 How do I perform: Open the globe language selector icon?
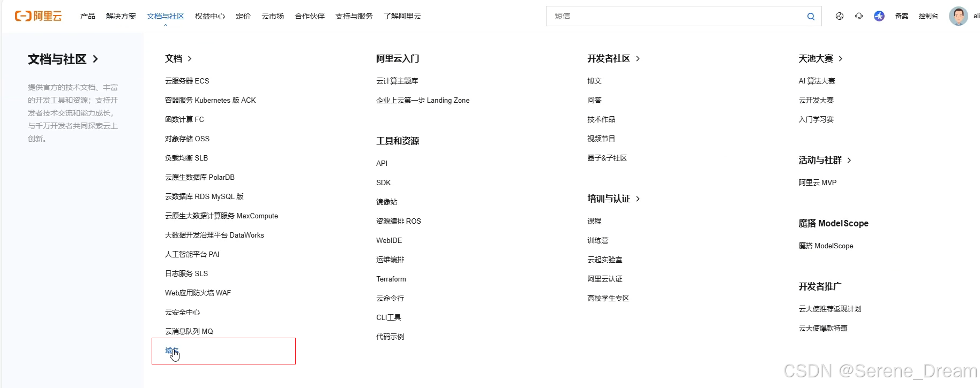[x=840, y=16]
